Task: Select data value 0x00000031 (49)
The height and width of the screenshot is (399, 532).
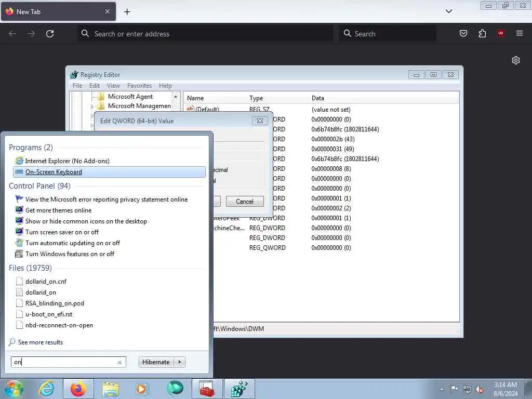Action: [x=332, y=149]
